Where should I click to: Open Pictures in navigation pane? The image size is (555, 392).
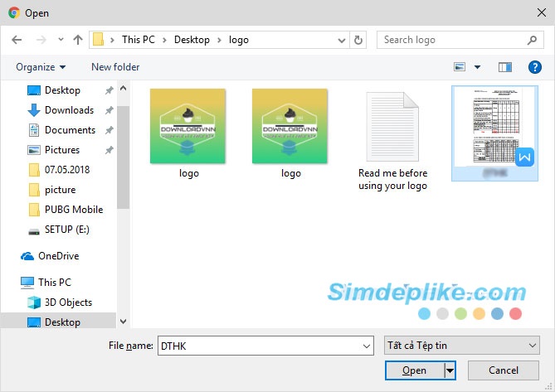pos(62,150)
